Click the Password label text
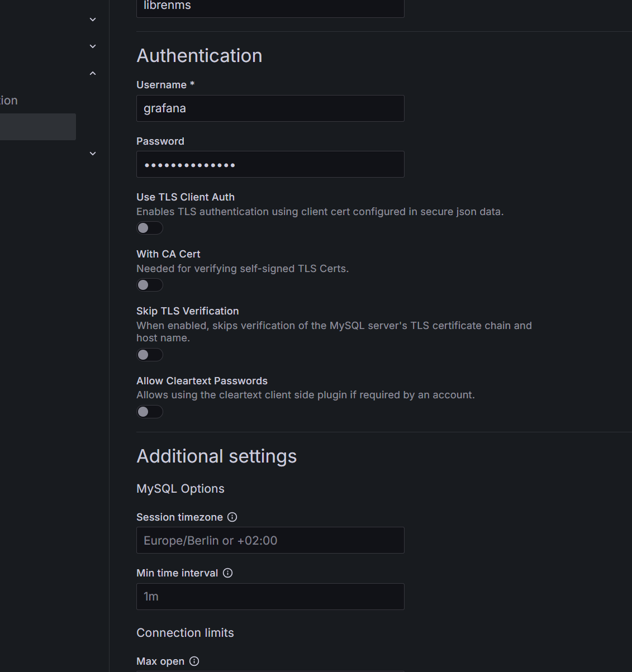Image resolution: width=632 pixels, height=672 pixels. pos(160,141)
